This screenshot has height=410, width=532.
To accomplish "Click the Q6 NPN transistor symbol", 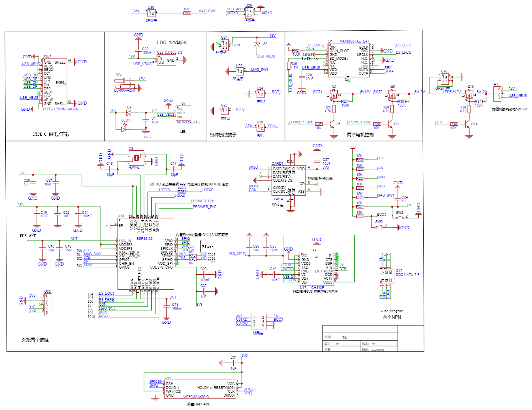I will [x=332, y=125].
